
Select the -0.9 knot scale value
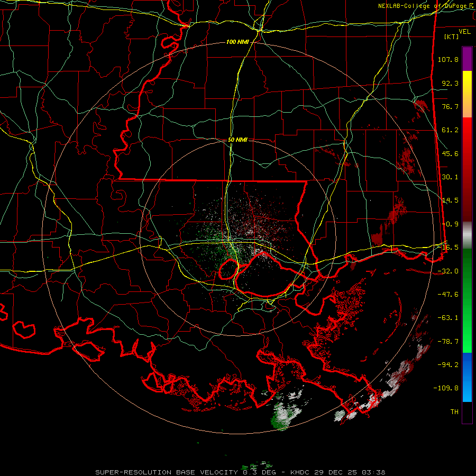click(450, 224)
